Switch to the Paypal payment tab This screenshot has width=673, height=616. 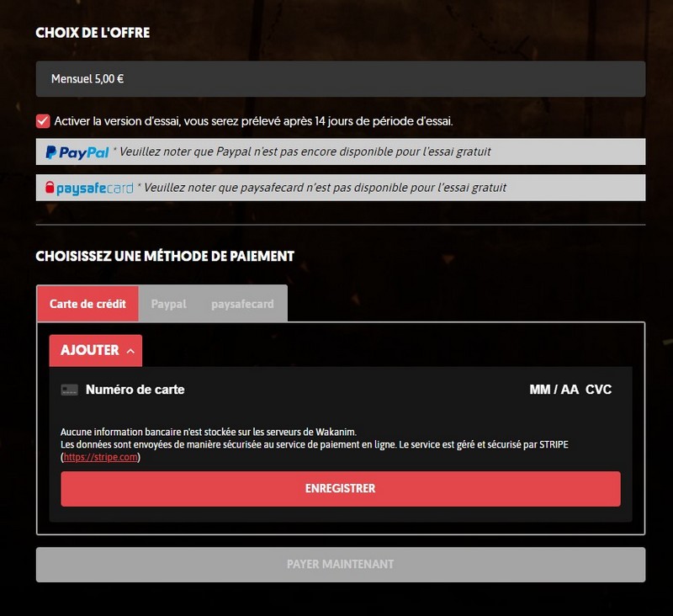tap(169, 304)
